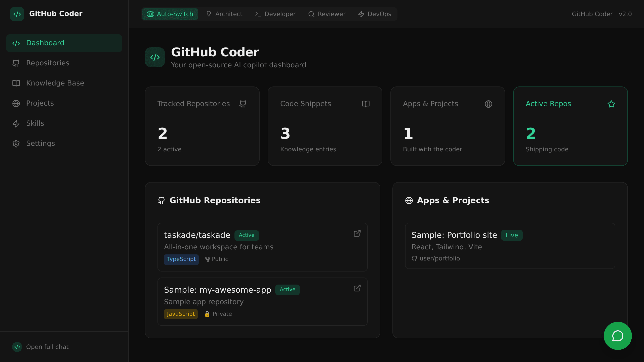Open the floating chat bubble button
644x362 pixels.
(x=618, y=336)
